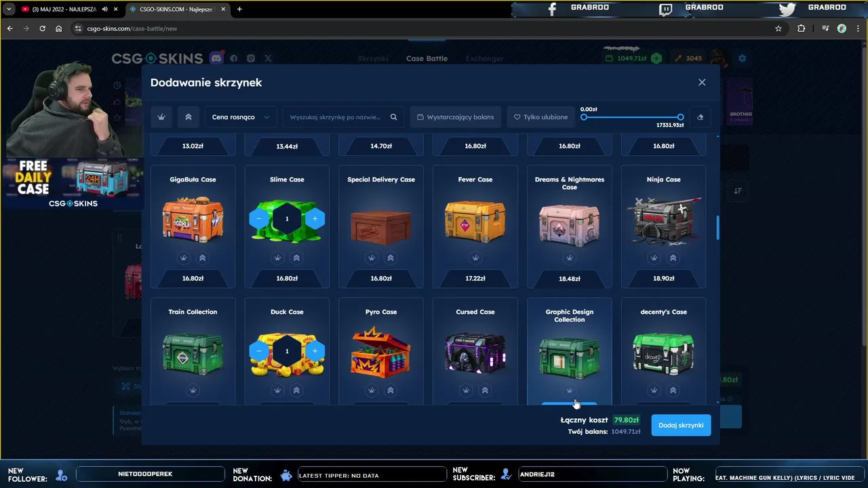Bookmark this page with the star icon

click(778, 28)
